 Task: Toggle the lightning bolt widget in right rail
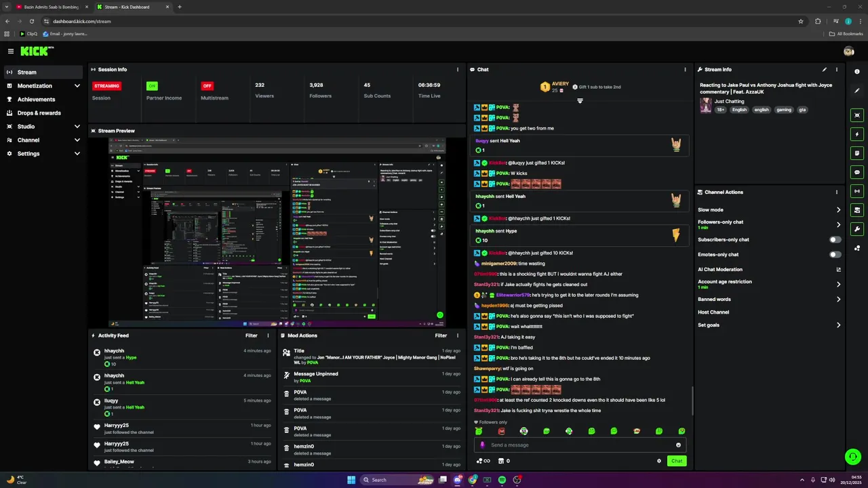coord(857,134)
